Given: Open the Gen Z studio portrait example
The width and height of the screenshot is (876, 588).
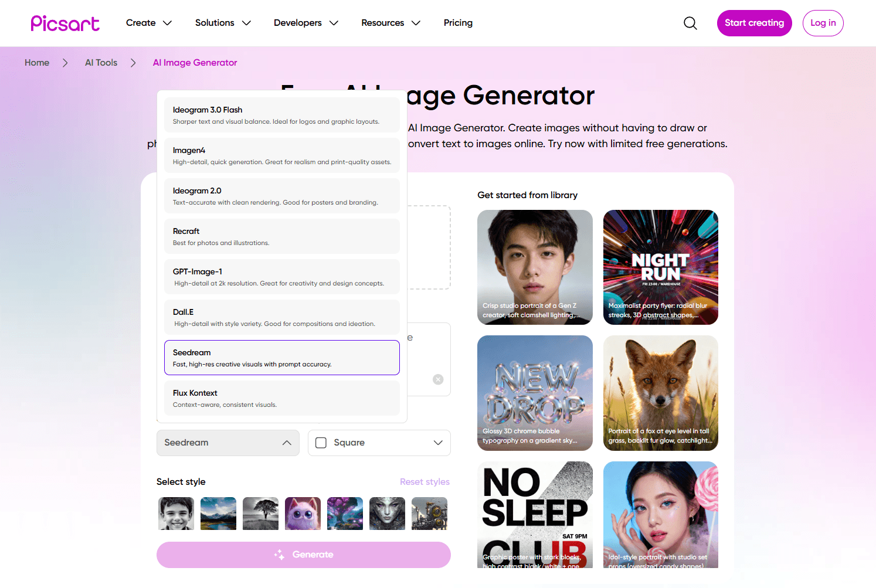Looking at the screenshot, I should point(535,267).
